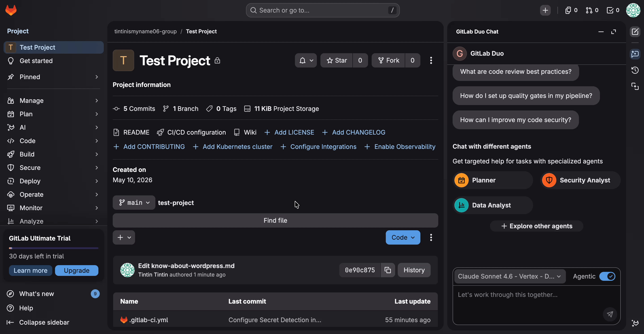Open 5 Commits link

pos(134,108)
